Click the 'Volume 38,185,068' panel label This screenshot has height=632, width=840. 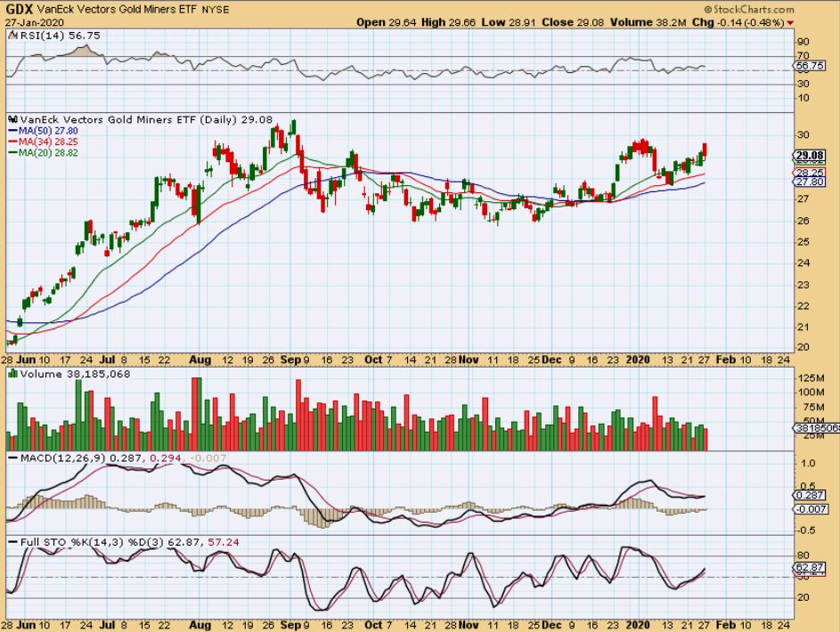75,374
